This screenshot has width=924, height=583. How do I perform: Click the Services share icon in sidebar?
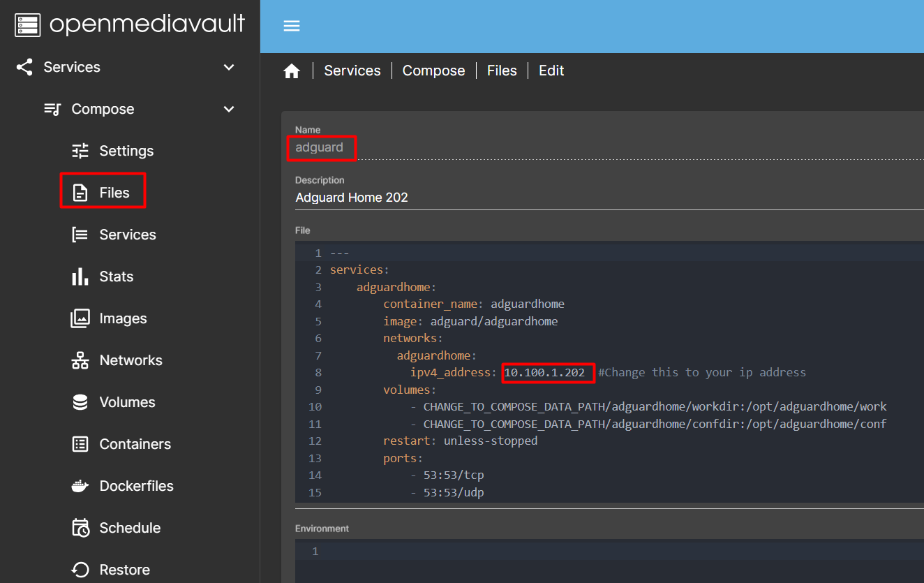(24, 67)
